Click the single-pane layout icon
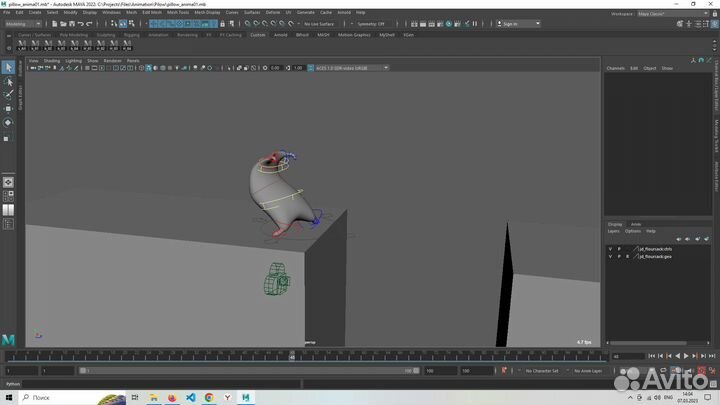This screenshot has width=720, height=405. click(x=8, y=182)
